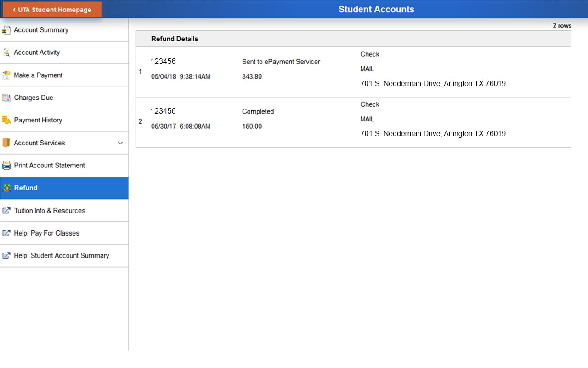Image resolution: width=588 pixels, height=368 pixels.
Task: Select the Account Activity search icon
Action: pos(7,52)
